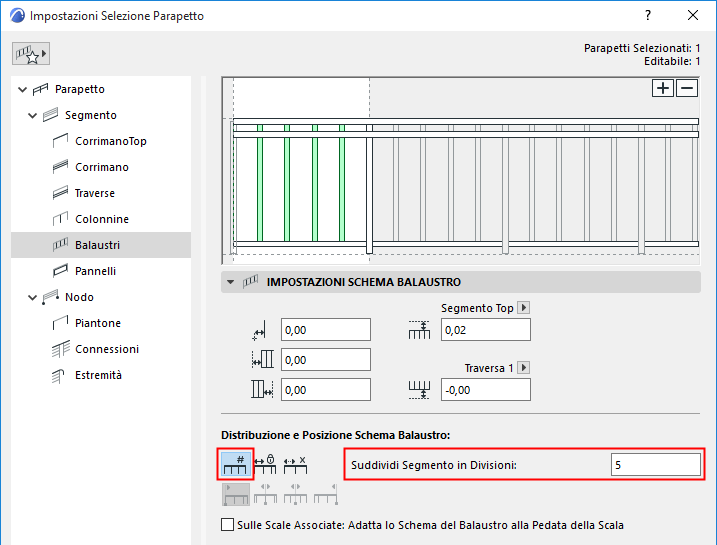
Task: Click the Traverse rails icon
Action: 60,193
